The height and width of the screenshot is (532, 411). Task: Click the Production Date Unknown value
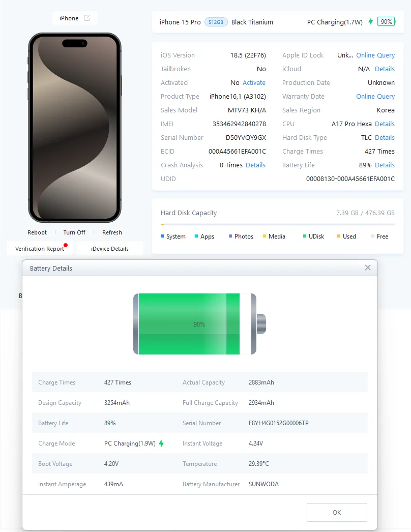point(381,83)
